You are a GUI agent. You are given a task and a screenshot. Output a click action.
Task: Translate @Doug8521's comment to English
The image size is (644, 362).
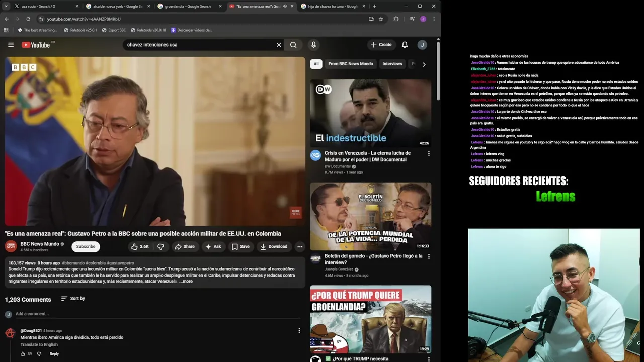pyautogui.click(x=39, y=345)
